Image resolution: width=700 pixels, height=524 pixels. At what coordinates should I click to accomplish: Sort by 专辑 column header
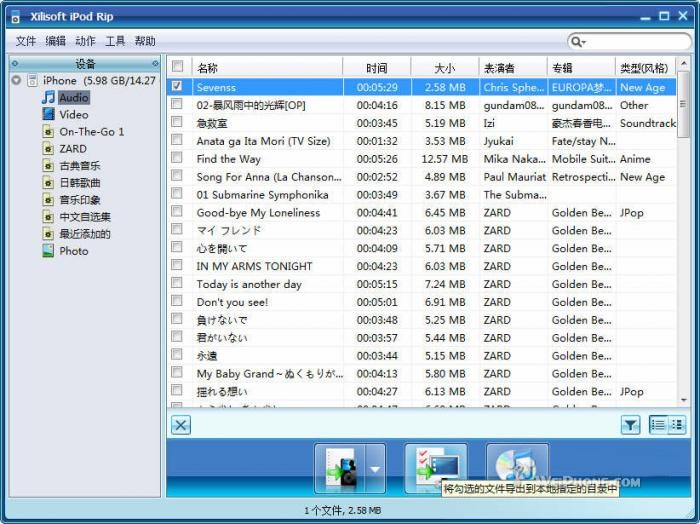[x=581, y=67]
